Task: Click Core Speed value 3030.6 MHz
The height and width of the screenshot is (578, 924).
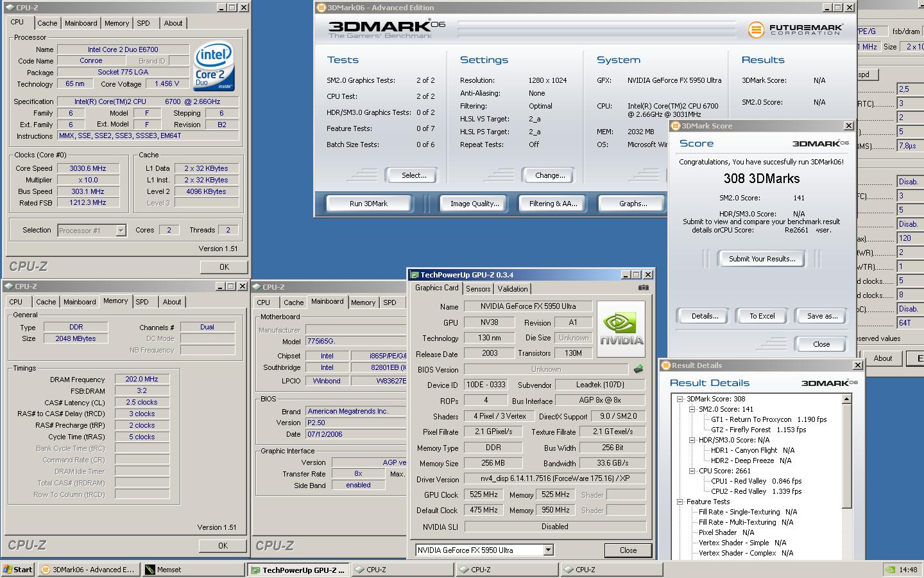Action: pyautogui.click(x=87, y=168)
